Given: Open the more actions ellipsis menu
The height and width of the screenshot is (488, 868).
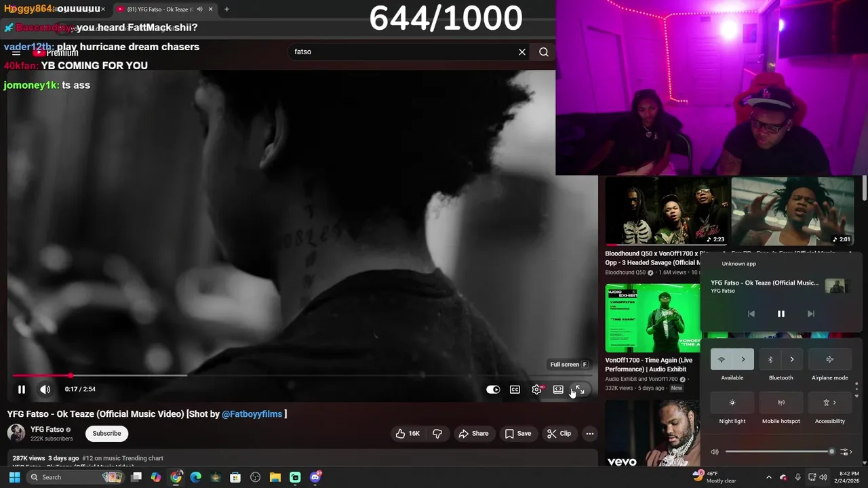Looking at the screenshot, I should click(590, 434).
